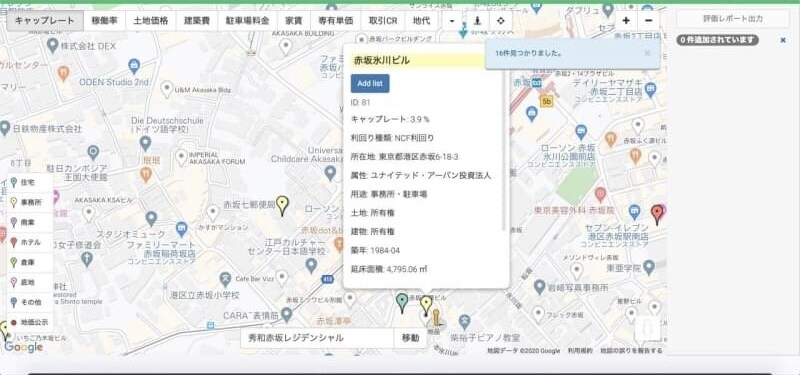Activate the street view pegman toolbar icon
The image size is (800, 375).
(x=477, y=21)
